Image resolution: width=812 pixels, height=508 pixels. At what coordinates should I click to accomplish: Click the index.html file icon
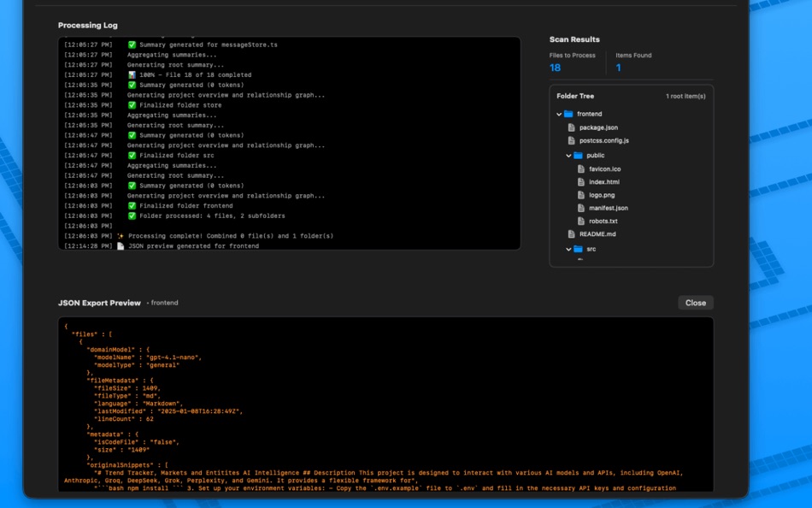click(x=580, y=180)
